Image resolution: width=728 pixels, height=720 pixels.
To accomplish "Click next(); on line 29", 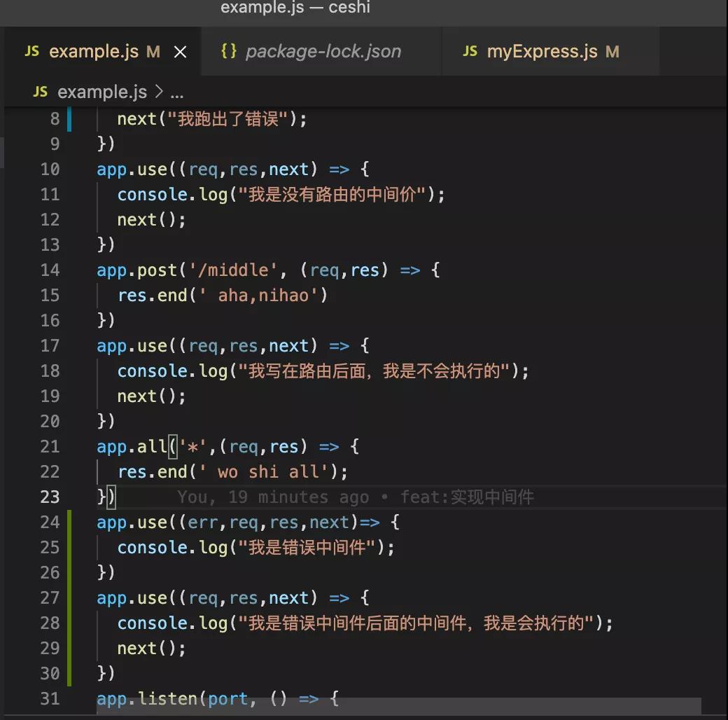I will 151,649.
